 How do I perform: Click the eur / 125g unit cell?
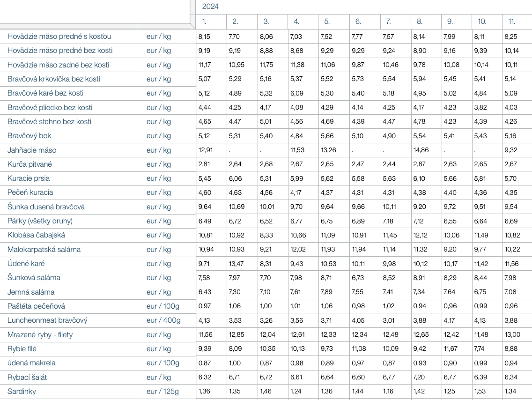coord(163,392)
